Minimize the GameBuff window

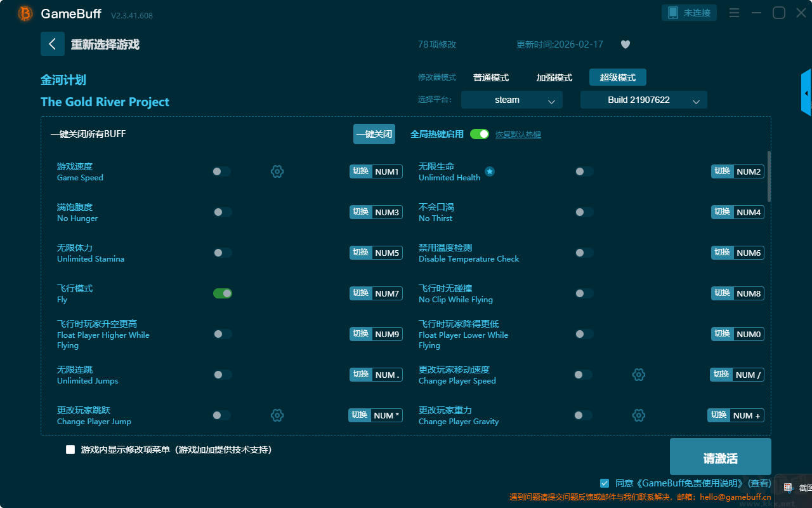pyautogui.click(x=757, y=13)
